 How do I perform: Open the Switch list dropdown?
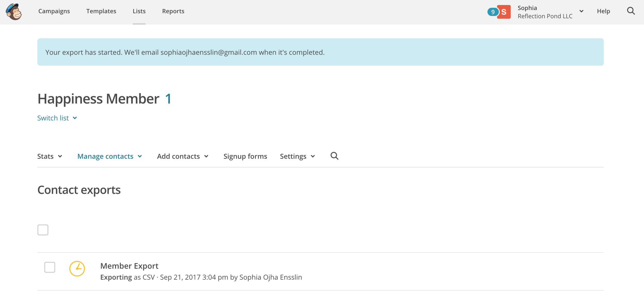[x=57, y=118]
